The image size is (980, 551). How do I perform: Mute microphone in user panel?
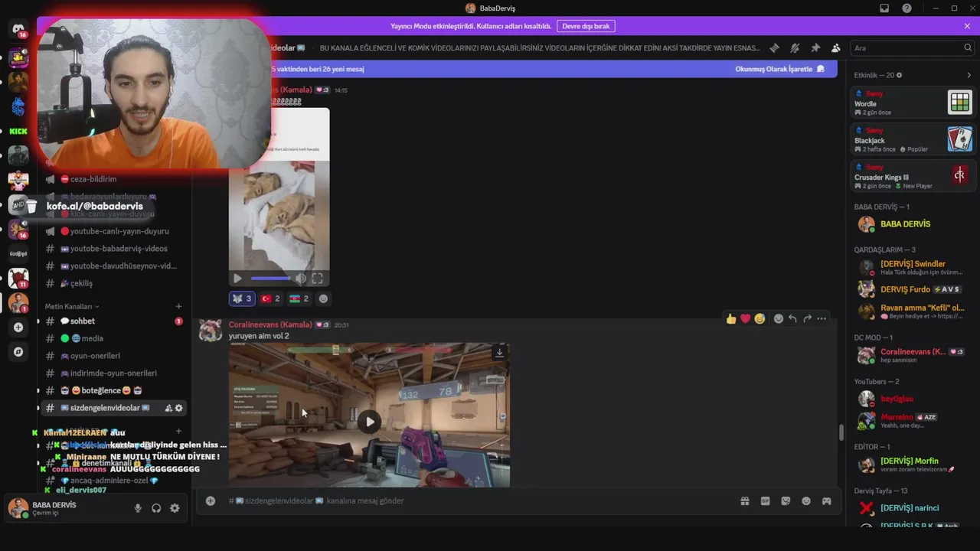[138, 508]
